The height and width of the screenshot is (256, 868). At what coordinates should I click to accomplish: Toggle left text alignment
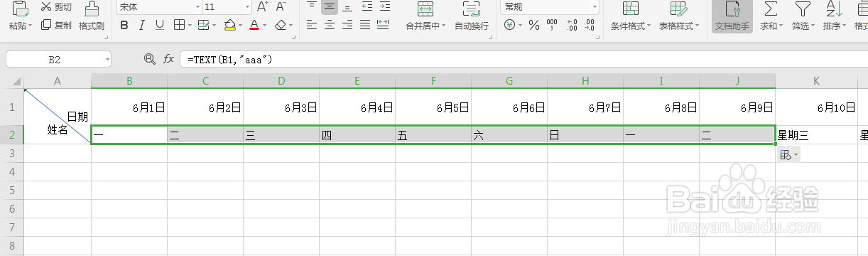[x=311, y=26]
